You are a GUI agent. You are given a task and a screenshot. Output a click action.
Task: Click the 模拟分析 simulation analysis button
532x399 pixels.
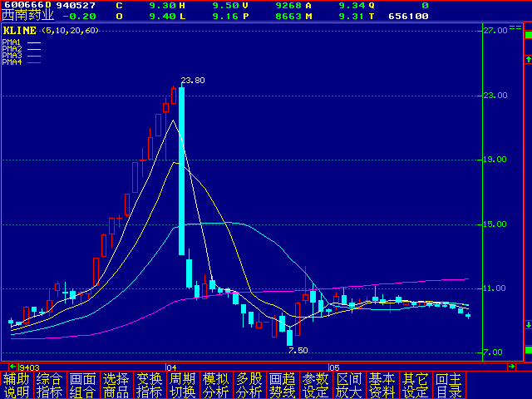coord(216,385)
